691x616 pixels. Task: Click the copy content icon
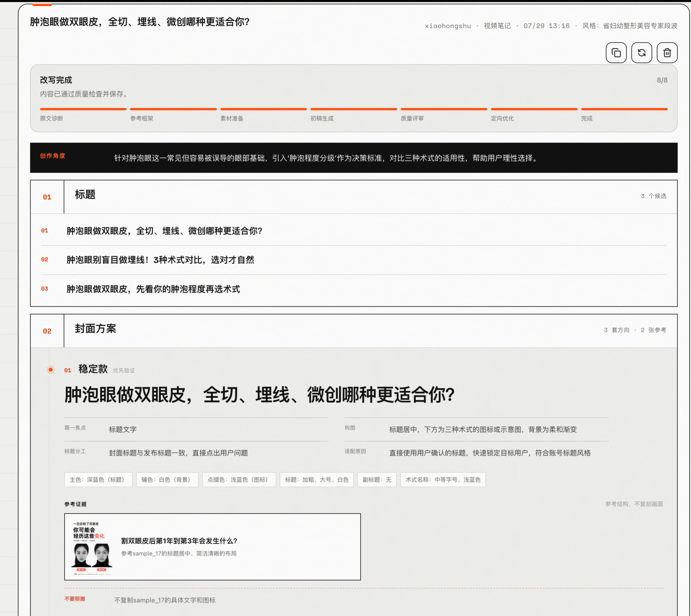click(x=616, y=53)
